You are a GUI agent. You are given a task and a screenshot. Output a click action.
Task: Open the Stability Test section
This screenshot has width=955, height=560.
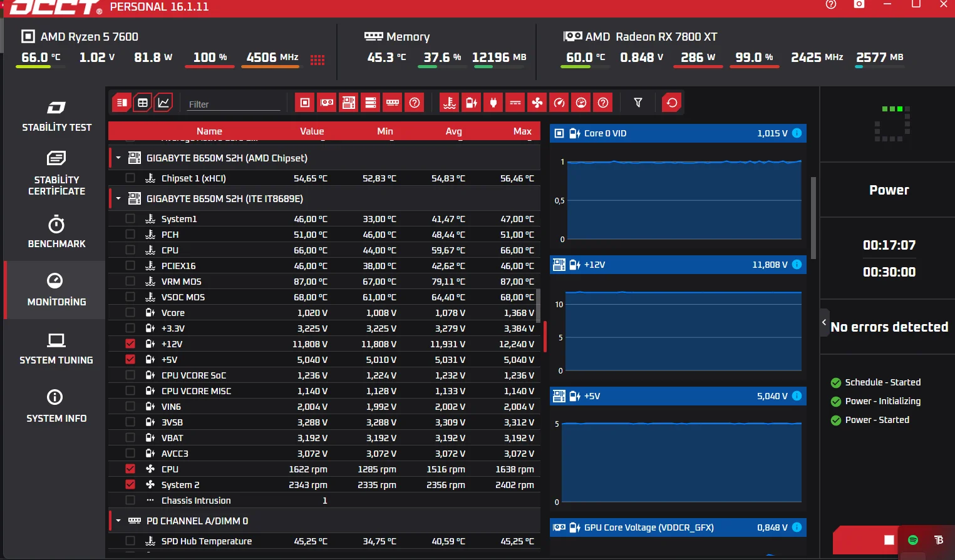point(56,116)
